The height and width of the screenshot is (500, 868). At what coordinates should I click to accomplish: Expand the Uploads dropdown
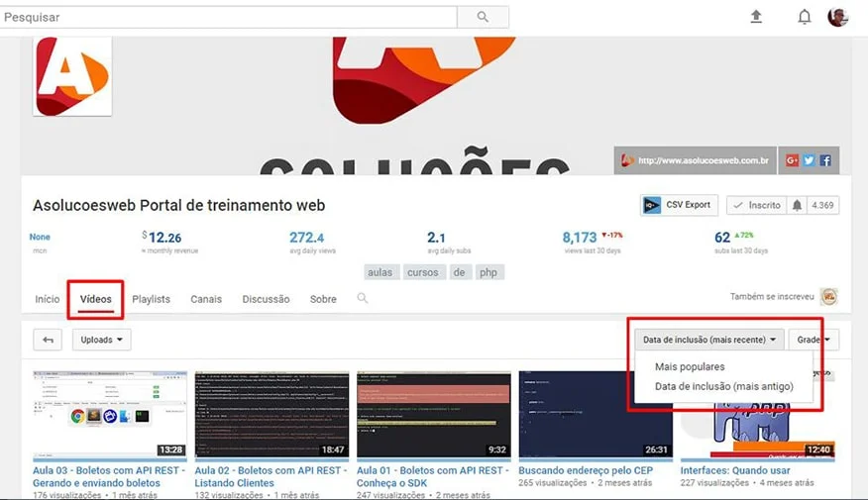pyautogui.click(x=101, y=340)
